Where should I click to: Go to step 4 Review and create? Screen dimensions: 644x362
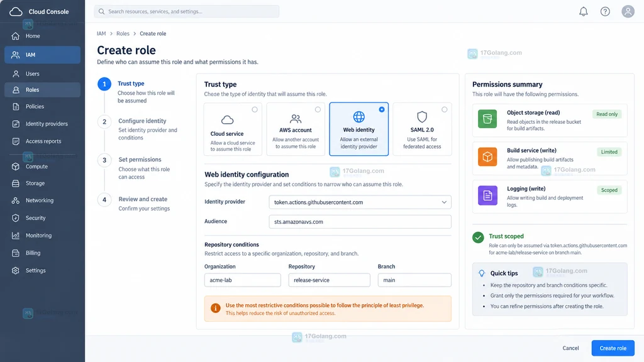click(x=104, y=200)
